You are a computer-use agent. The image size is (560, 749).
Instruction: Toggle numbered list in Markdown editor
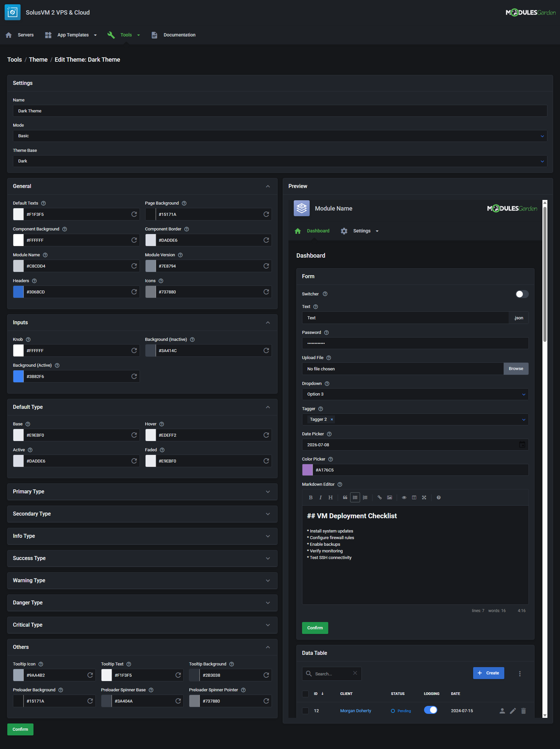coord(365,497)
